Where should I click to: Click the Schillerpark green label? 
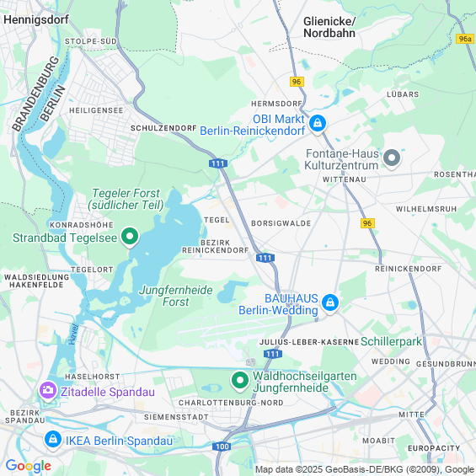pos(391,342)
